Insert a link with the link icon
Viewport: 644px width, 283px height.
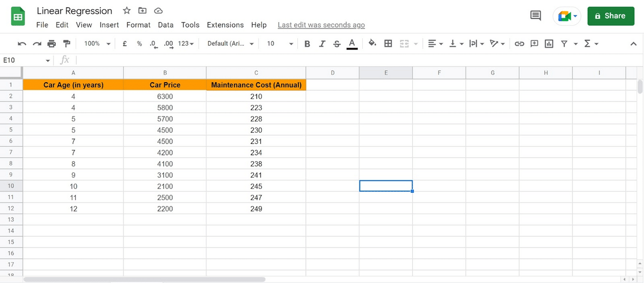tap(519, 43)
